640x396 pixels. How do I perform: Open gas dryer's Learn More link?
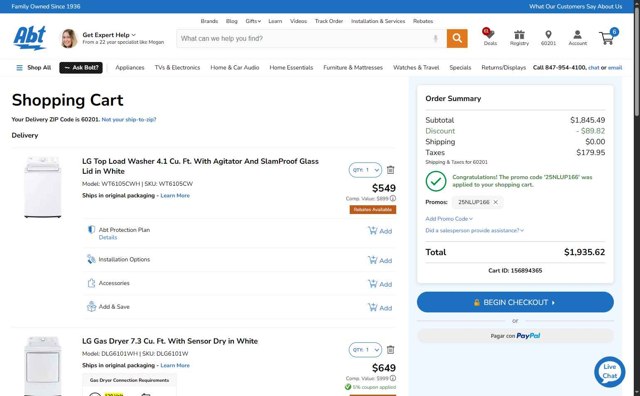click(x=175, y=365)
